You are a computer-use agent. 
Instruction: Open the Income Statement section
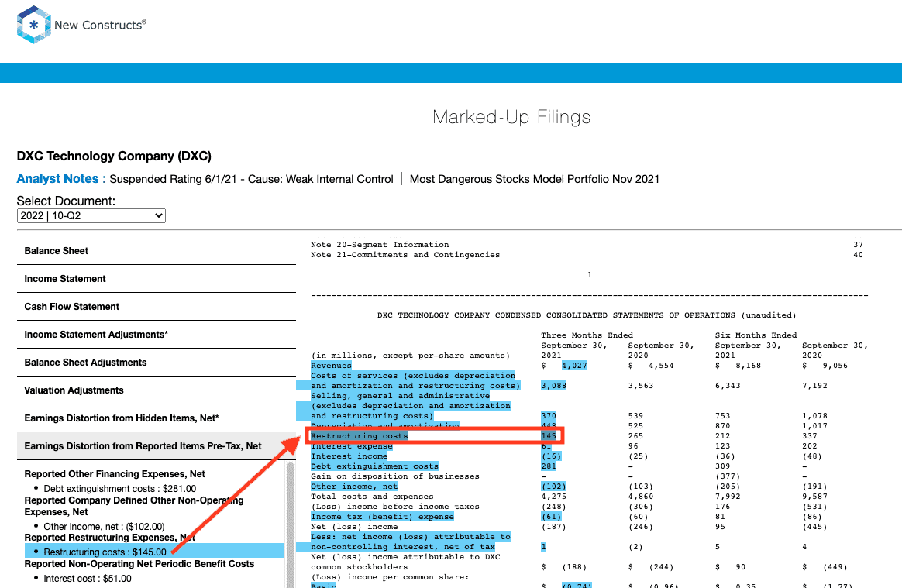[x=157, y=278]
